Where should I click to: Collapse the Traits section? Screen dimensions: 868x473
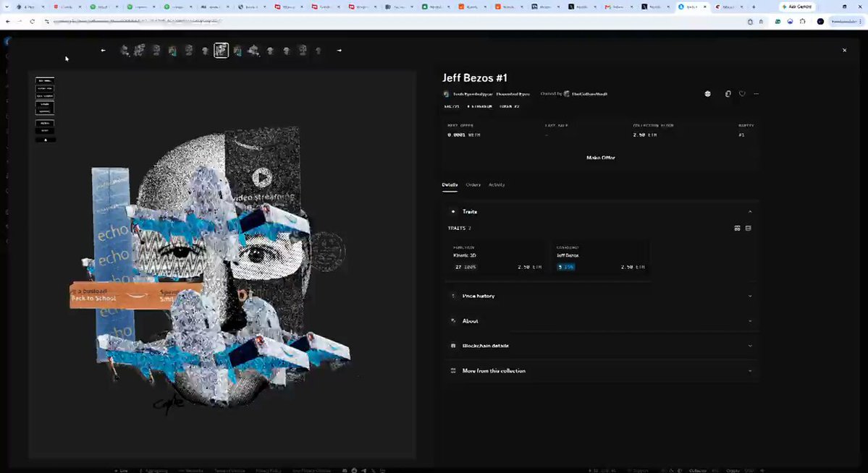[601, 211]
